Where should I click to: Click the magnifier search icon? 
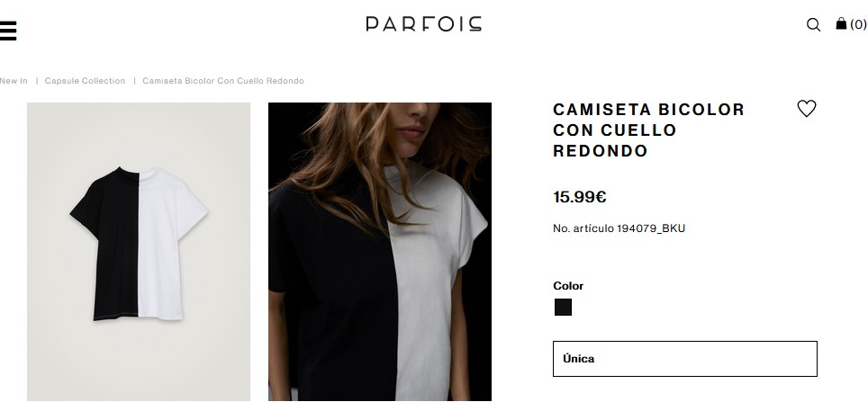[x=813, y=24]
